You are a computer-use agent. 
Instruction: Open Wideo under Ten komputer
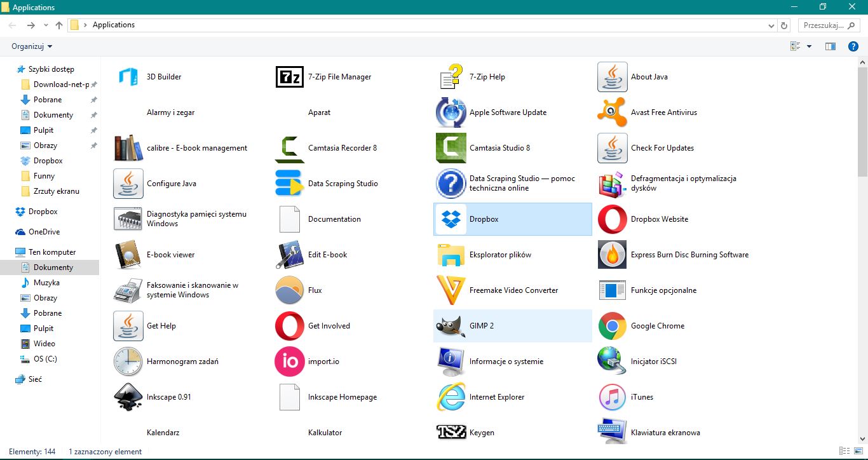point(44,344)
